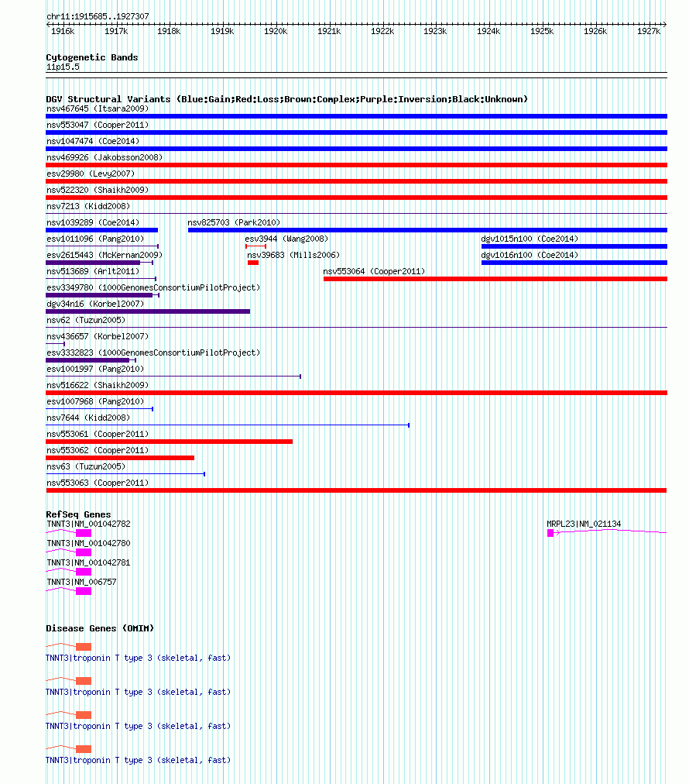Click nsv513689 (Arlt2011) variant label
This screenshot has width=689, height=784.
point(93,271)
